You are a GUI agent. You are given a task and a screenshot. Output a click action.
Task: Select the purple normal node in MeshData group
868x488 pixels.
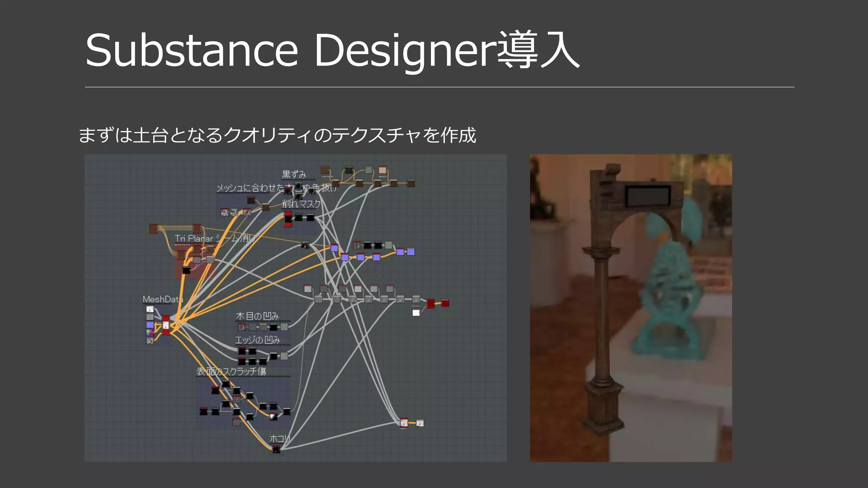150,324
